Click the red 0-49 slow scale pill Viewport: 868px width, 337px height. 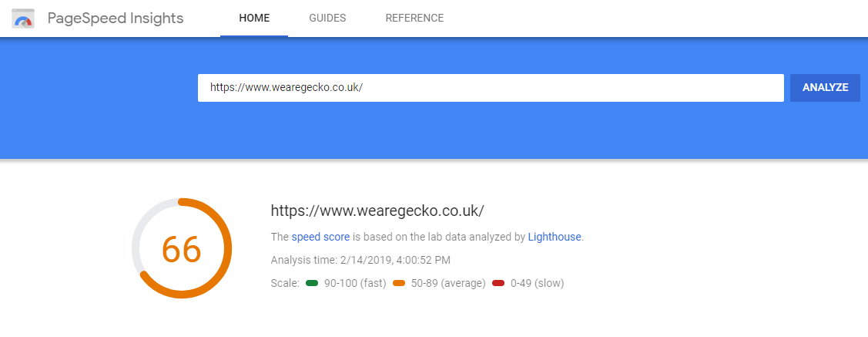(498, 283)
